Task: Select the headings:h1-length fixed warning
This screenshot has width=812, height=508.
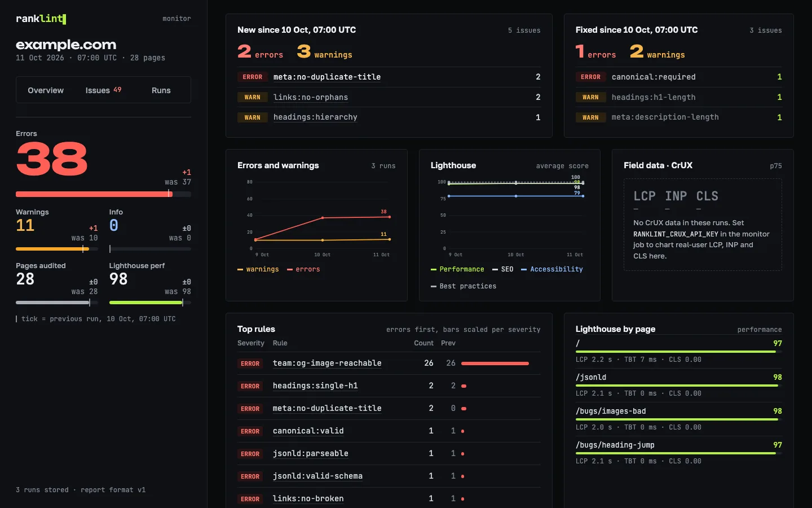Action: [x=654, y=97]
